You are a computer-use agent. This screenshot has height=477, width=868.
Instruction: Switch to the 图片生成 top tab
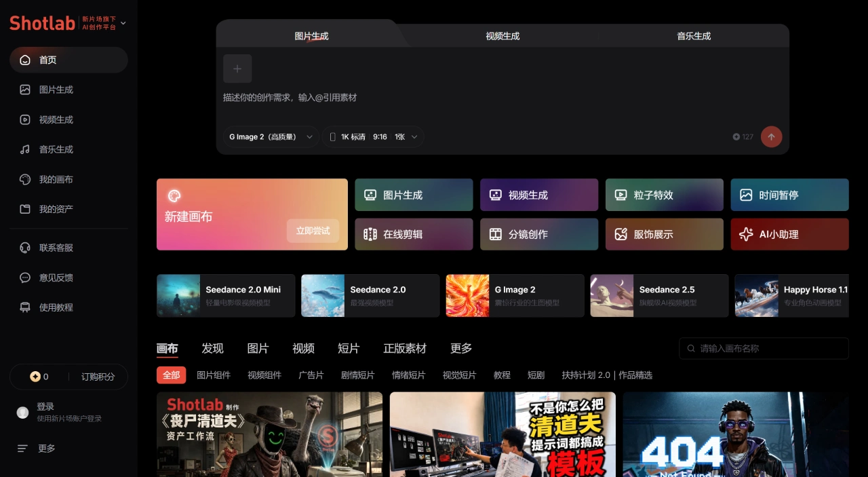pyautogui.click(x=311, y=36)
